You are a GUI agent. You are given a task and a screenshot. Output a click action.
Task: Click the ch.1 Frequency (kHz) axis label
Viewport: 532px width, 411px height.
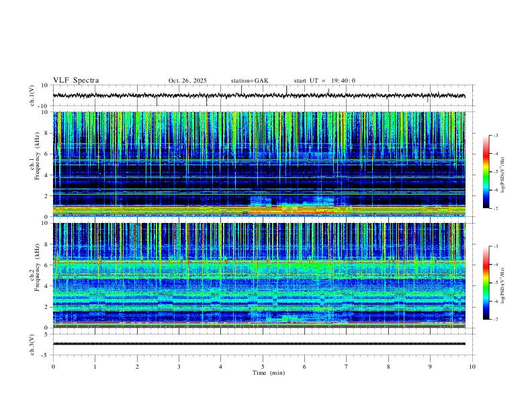tap(34, 156)
